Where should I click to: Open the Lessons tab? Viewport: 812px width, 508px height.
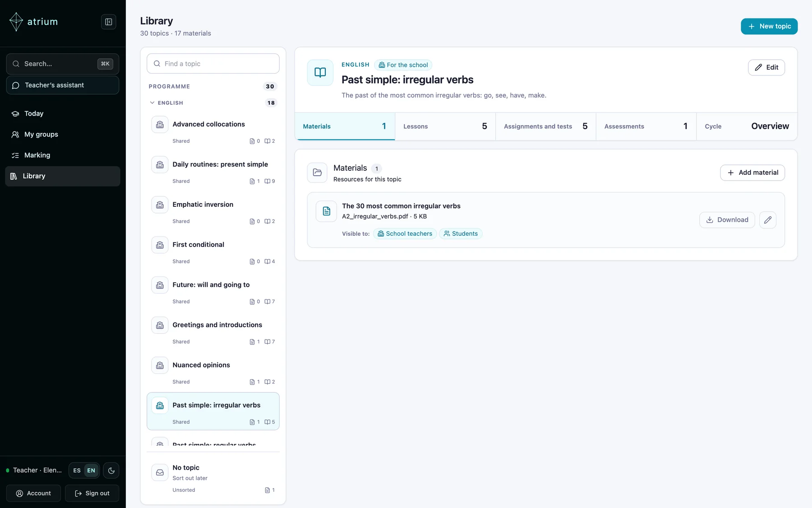click(445, 126)
